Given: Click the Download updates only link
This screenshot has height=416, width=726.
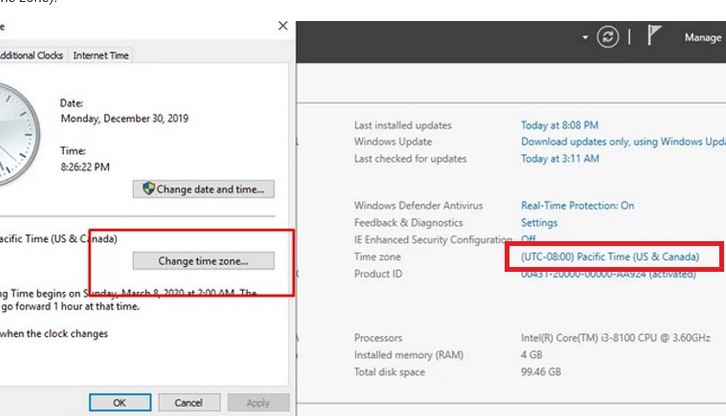Looking at the screenshot, I should coord(622,142).
